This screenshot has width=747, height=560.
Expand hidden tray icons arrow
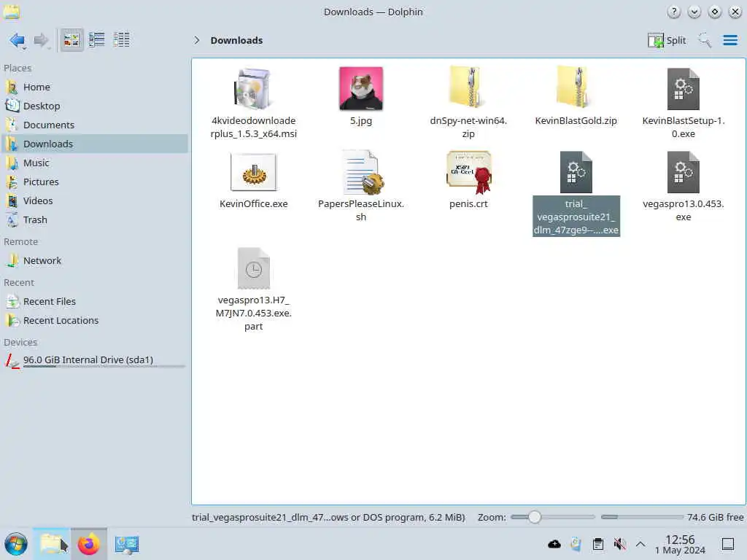(640, 544)
